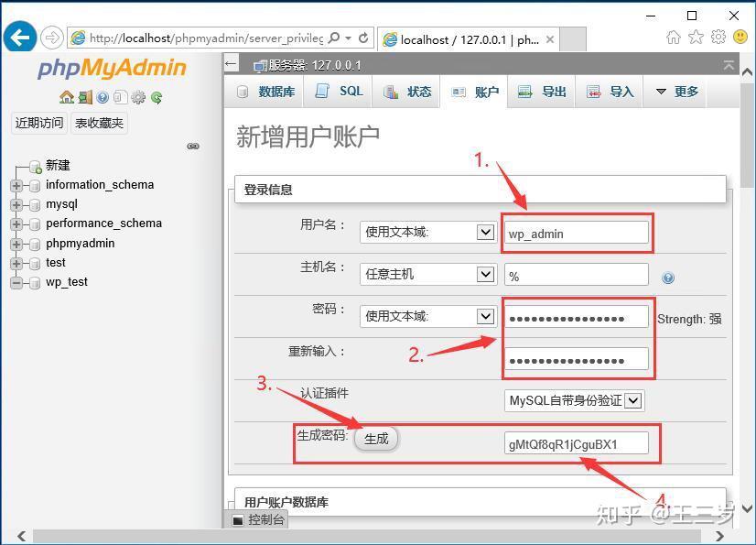Screen dimensions: 756x545
Task: Open phpMyAdmin documentation help icon
Action: 103,97
